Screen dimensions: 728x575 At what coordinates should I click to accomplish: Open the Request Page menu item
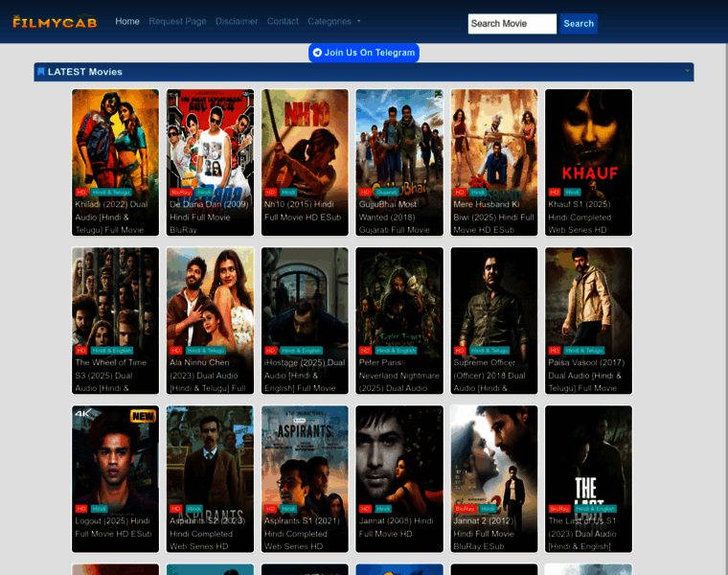point(177,21)
